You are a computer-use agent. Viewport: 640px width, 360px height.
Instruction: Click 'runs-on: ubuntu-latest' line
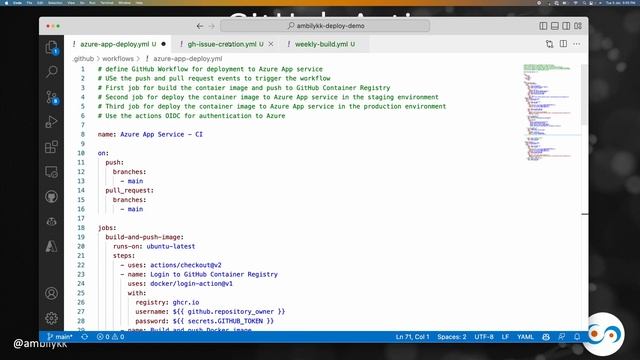point(154,246)
